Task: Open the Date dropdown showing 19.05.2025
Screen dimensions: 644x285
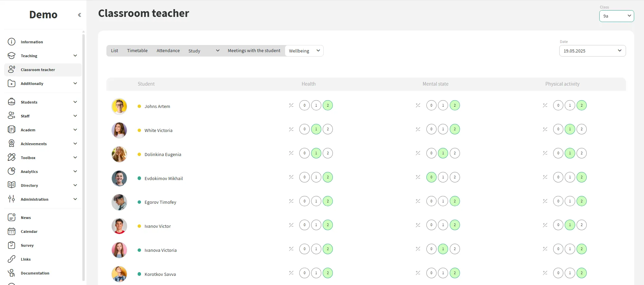Action: pos(592,51)
